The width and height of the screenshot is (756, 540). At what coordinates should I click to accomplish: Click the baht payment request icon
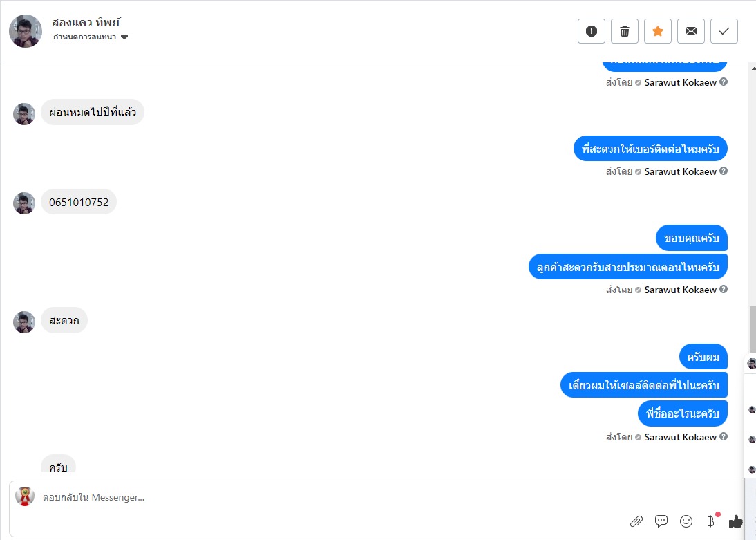click(x=710, y=521)
